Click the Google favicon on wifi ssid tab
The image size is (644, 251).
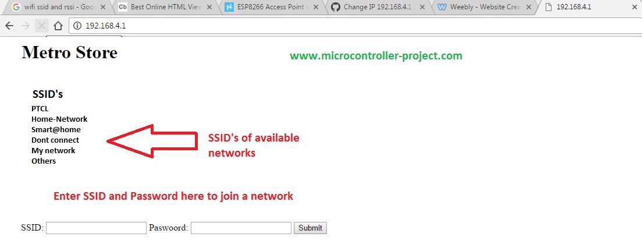pos(16,7)
